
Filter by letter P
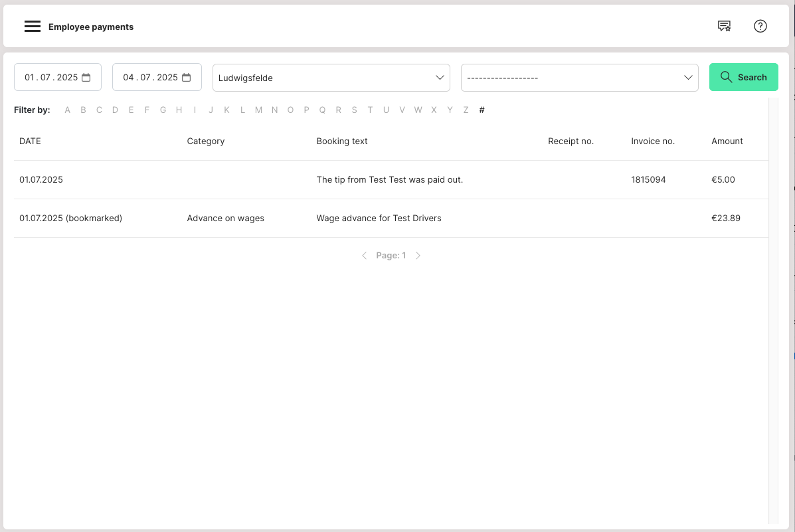306,110
